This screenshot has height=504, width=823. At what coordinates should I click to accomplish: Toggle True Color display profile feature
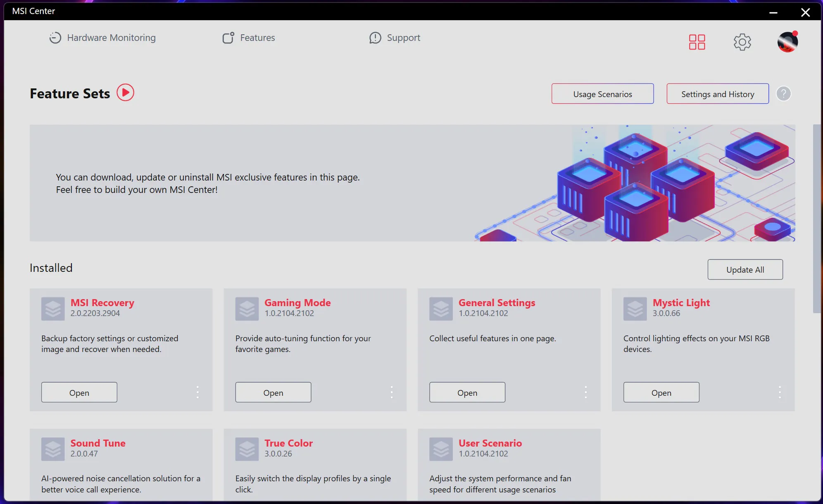pos(289,442)
